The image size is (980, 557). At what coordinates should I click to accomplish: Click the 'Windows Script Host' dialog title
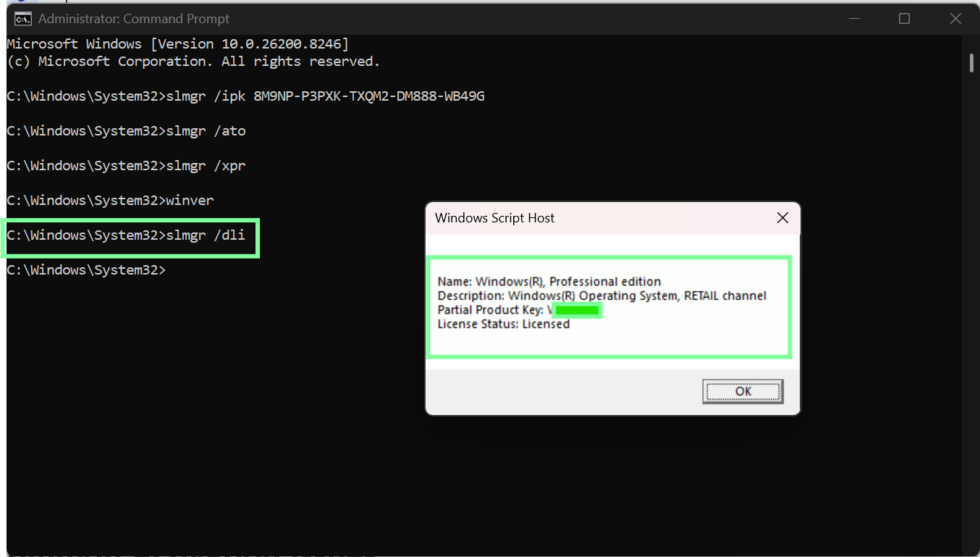(494, 218)
